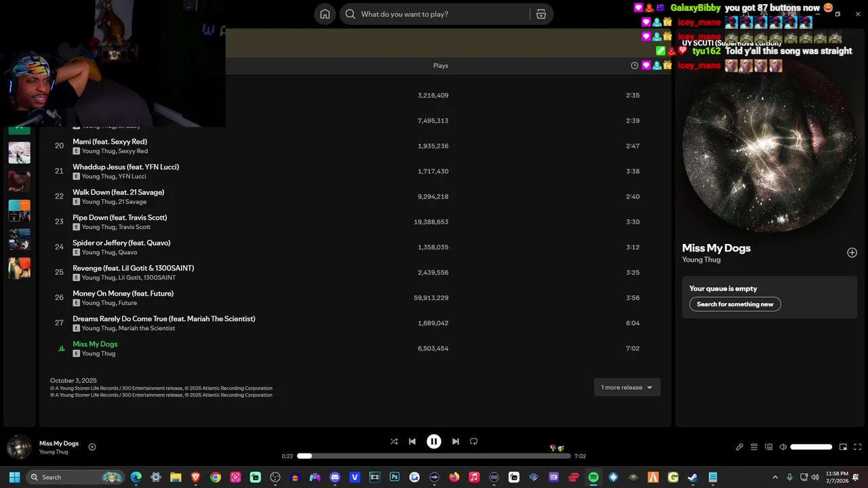This screenshot has width=868, height=488.
Task: Adjust the volume slider
Action: click(x=811, y=447)
